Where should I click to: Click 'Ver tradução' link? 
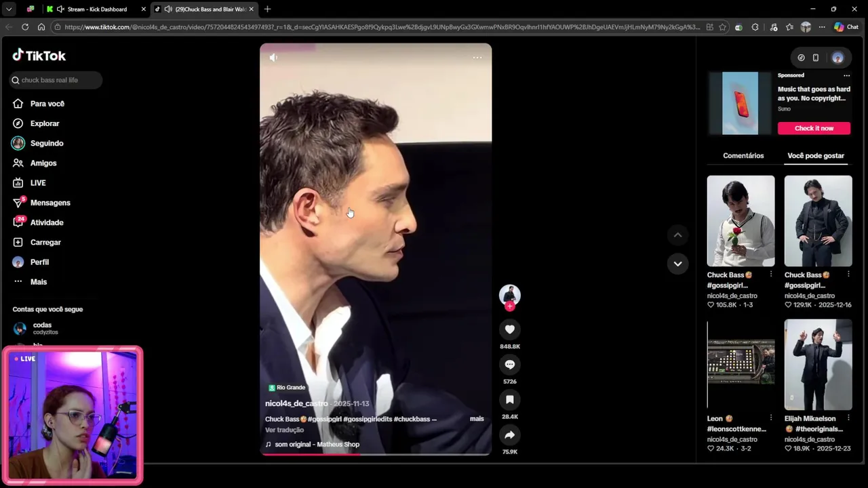click(284, 430)
